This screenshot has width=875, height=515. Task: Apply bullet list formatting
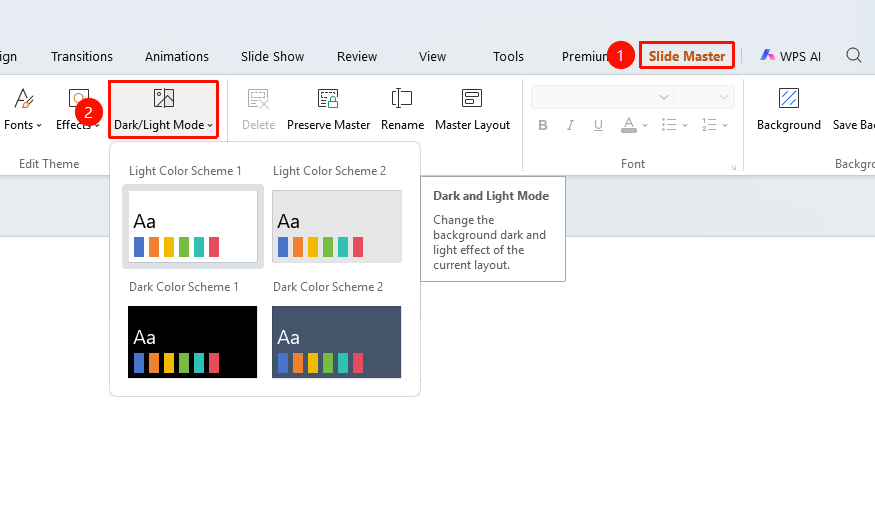[669, 125]
